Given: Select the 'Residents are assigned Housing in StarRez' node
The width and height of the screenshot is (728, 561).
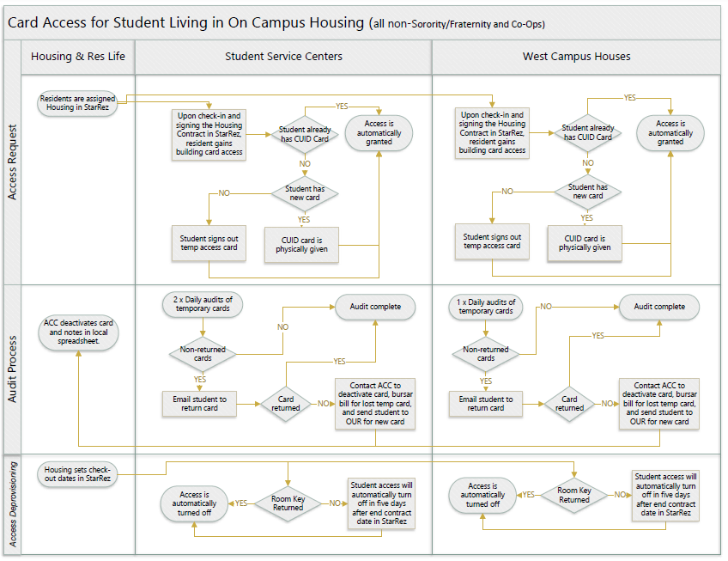Looking at the screenshot, I should coord(77,103).
